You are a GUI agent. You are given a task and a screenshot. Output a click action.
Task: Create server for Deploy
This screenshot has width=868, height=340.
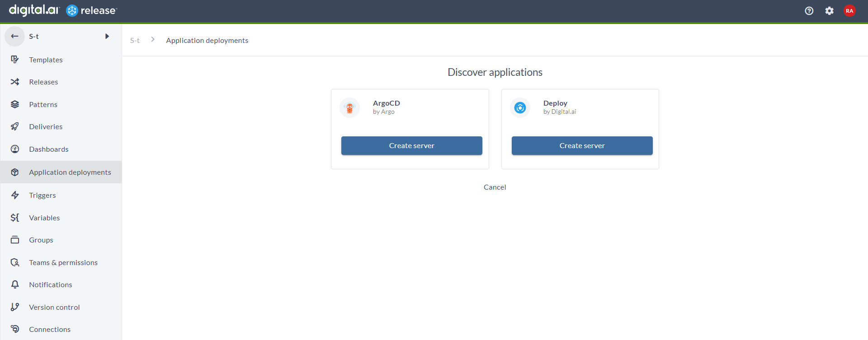[582, 145]
